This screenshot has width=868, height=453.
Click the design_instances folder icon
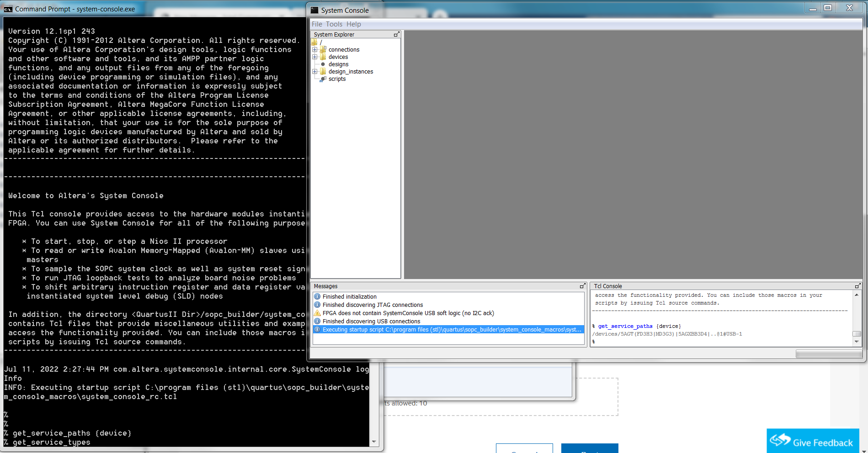(x=323, y=71)
